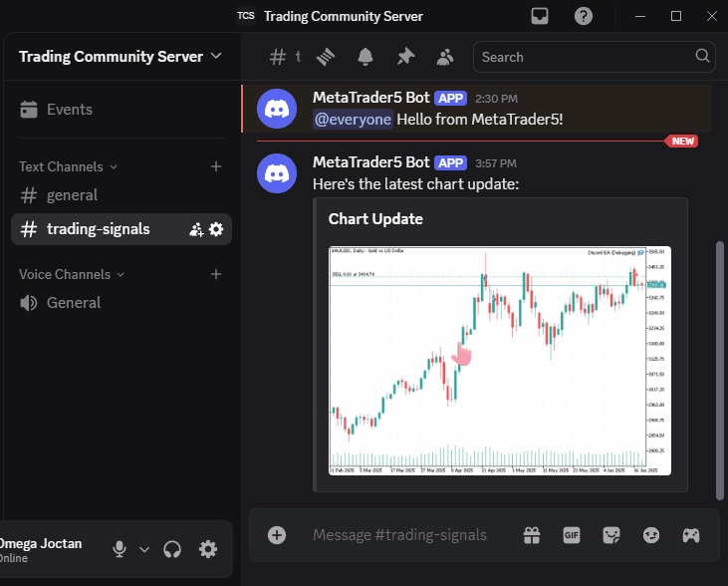Viewport: 728px width, 586px height.
Task: Click the chat vertical scrollbar
Action: (720, 371)
